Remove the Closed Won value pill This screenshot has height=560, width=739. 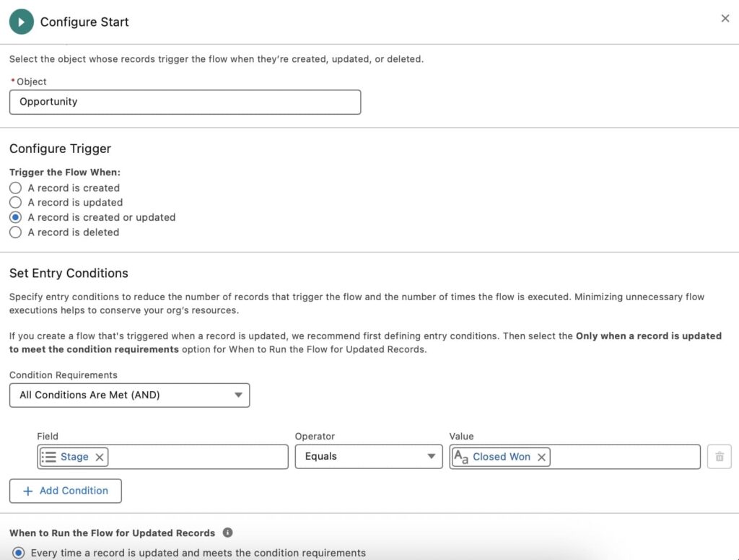[x=541, y=458]
